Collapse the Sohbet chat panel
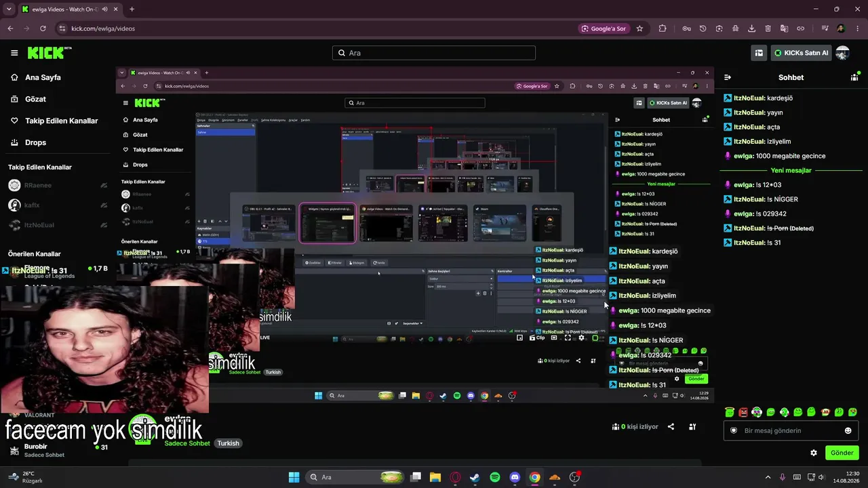Screen dimensions: 868x488 pos(728,77)
